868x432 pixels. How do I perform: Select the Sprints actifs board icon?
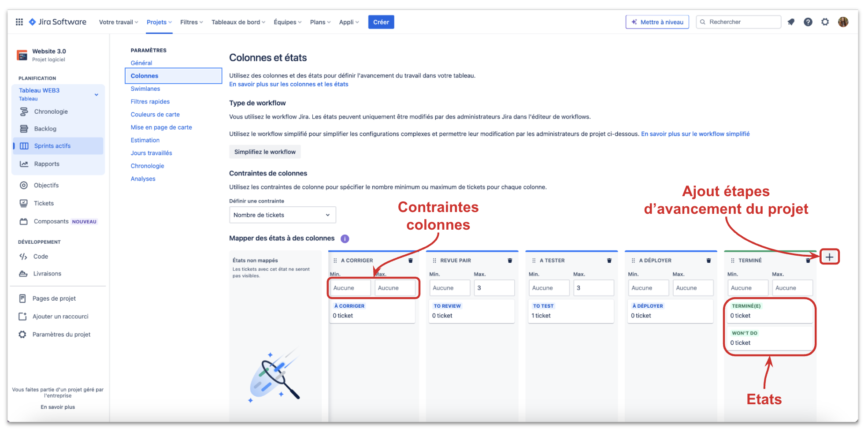[x=24, y=146]
